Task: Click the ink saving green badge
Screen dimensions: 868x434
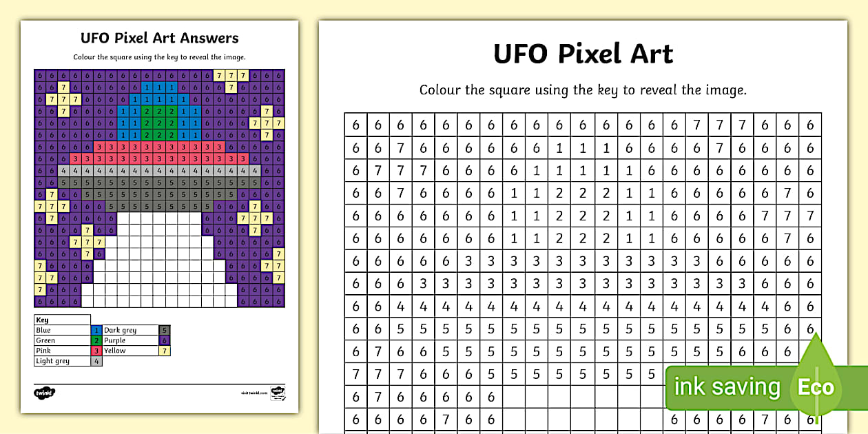Action: tap(727, 387)
